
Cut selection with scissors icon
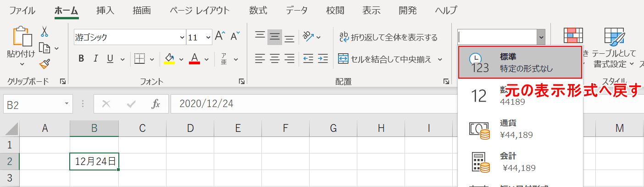pos(44,31)
